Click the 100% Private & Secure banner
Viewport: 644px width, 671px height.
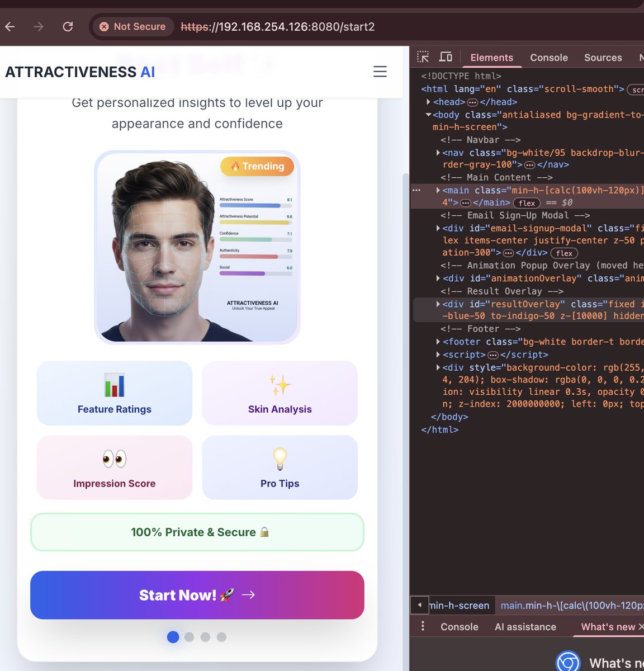(197, 532)
